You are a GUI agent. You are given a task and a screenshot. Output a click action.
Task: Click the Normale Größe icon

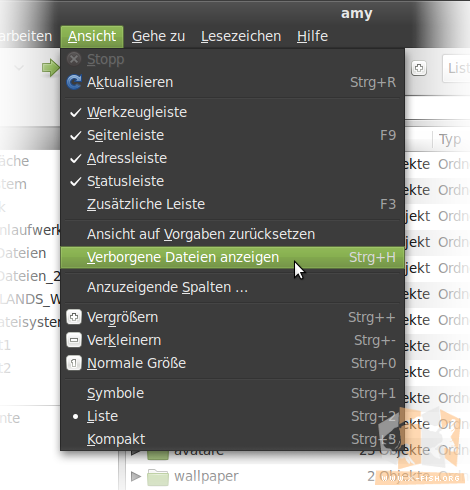74,363
